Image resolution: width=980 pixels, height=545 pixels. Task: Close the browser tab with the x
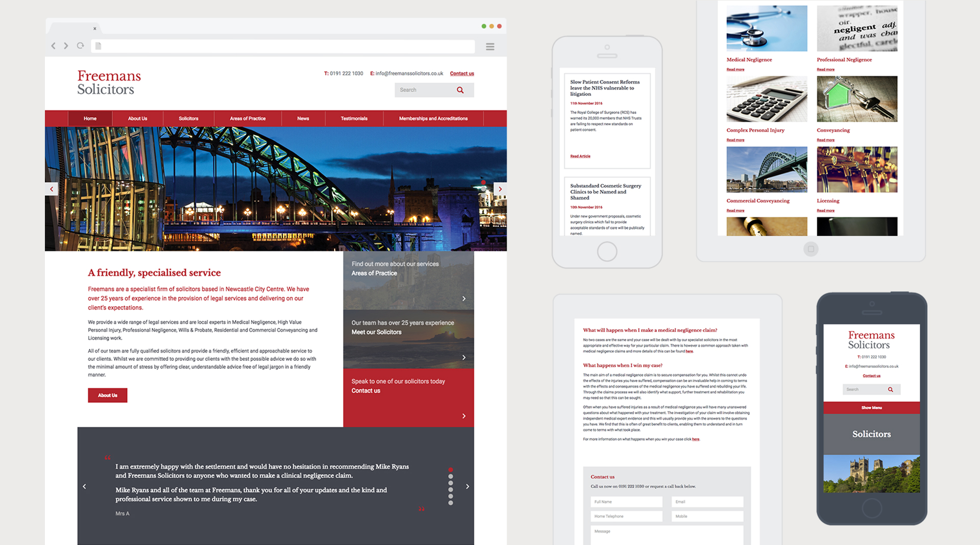(94, 29)
